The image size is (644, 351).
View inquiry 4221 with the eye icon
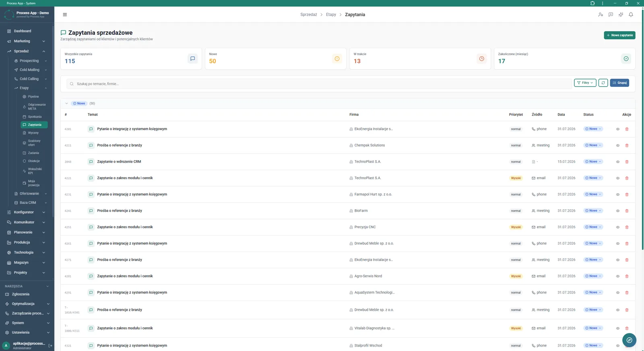pos(618,178)
